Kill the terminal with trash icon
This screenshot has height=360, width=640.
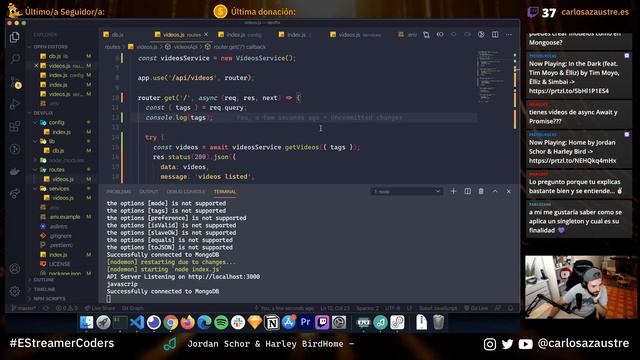(481, 191)
